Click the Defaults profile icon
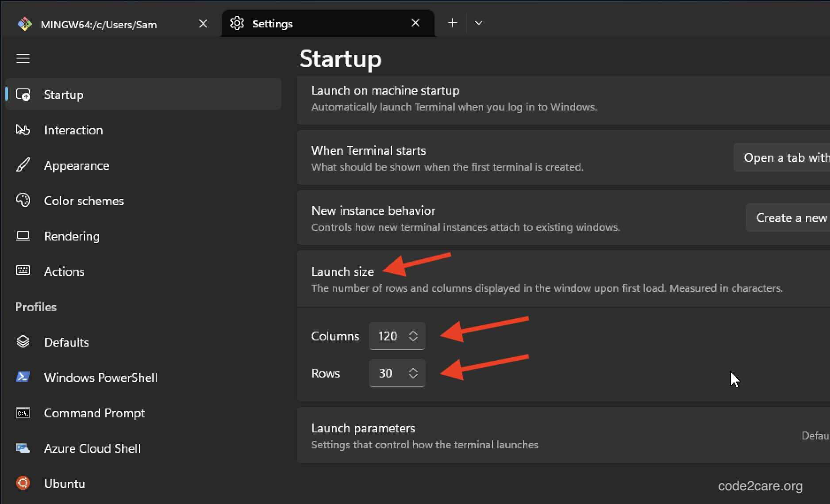830x504 pixels. [23, 342]
